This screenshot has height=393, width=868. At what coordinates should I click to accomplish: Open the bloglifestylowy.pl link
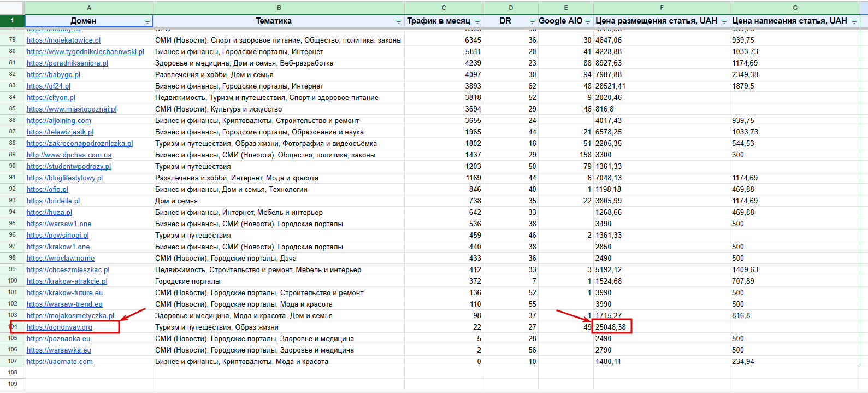64,178
